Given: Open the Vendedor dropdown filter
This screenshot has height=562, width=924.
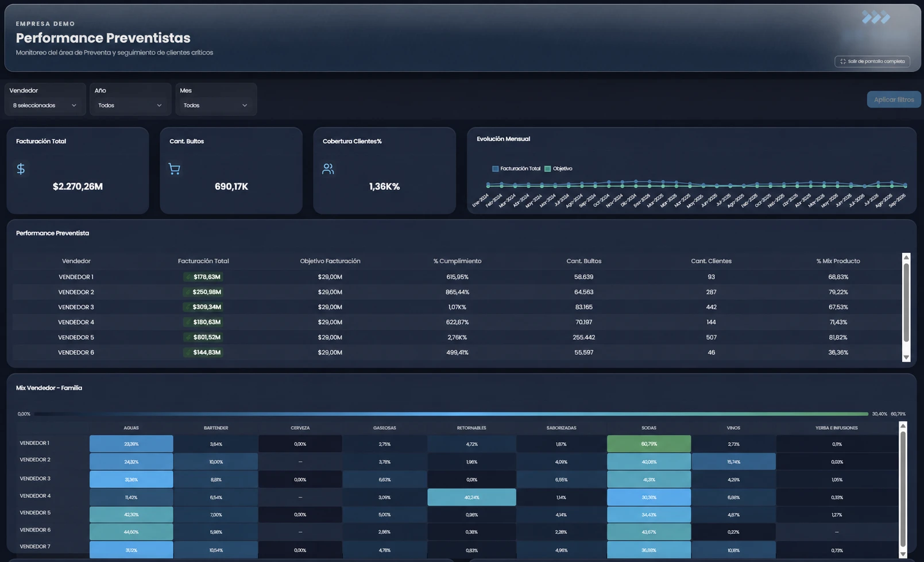Looking at the screenshot, I should coord(45,105).
